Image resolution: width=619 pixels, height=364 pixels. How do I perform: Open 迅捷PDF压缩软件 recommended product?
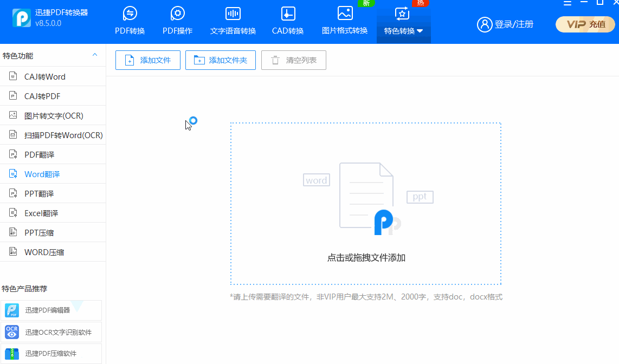51,354
